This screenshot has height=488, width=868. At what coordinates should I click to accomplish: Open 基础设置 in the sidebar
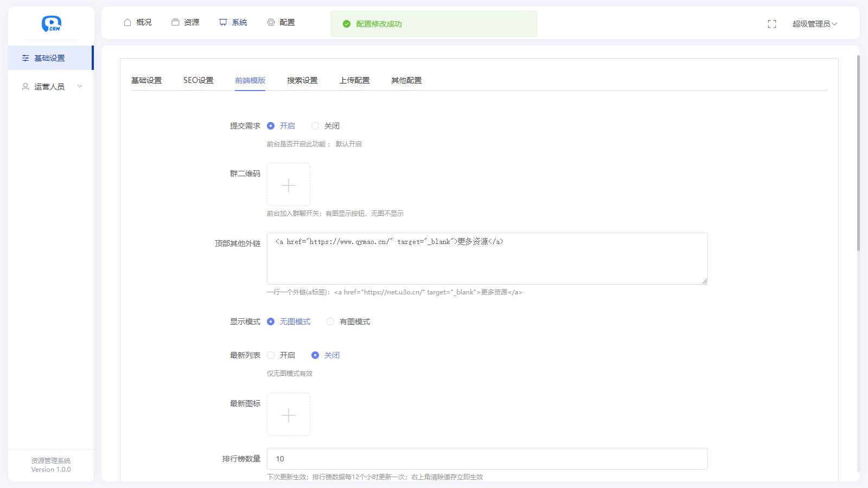(49, 58)
